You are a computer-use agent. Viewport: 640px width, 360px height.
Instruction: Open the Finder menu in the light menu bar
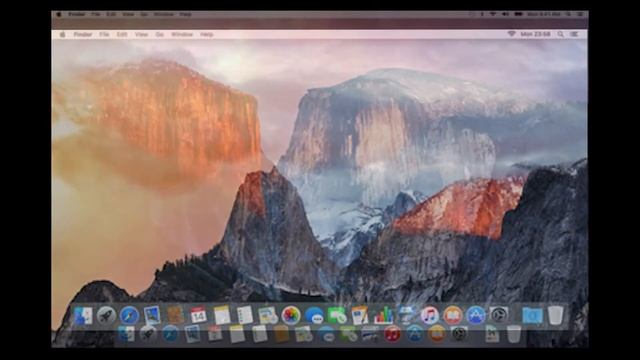tap(83, 35)
